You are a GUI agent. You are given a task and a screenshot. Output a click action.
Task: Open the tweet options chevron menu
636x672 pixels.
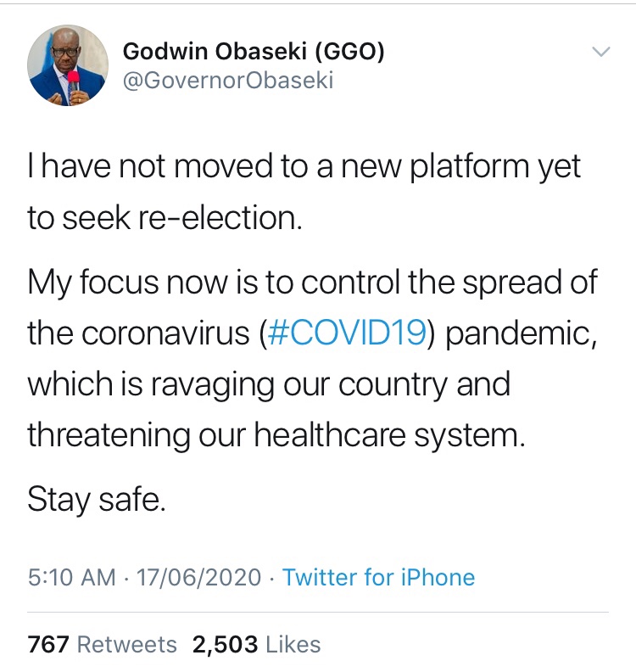point(600,53)
